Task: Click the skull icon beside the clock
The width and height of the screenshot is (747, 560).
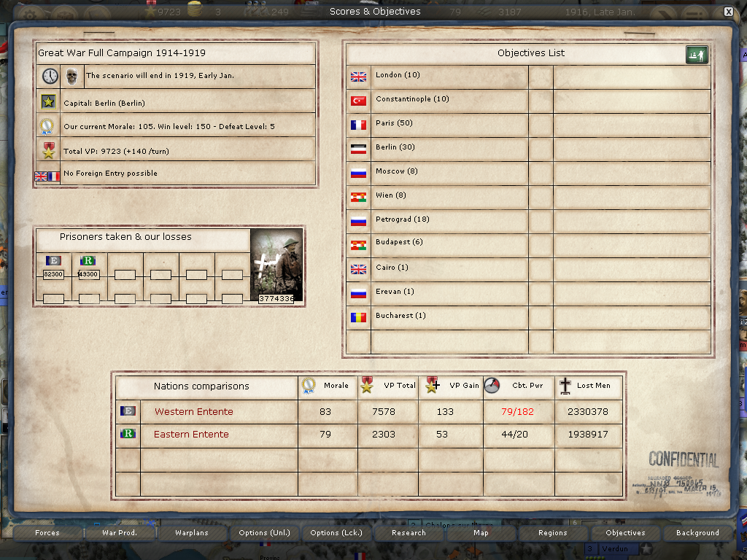Action: [x=71, y=76]
